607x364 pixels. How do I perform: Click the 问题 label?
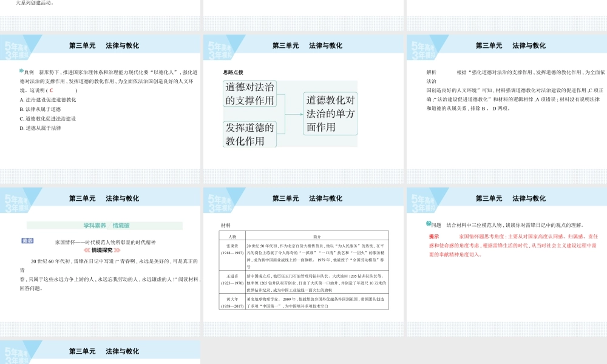(436, 225)
